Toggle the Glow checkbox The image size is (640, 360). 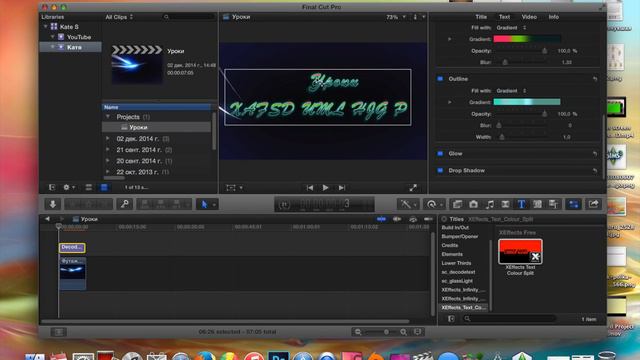click(x=440, y=153)
